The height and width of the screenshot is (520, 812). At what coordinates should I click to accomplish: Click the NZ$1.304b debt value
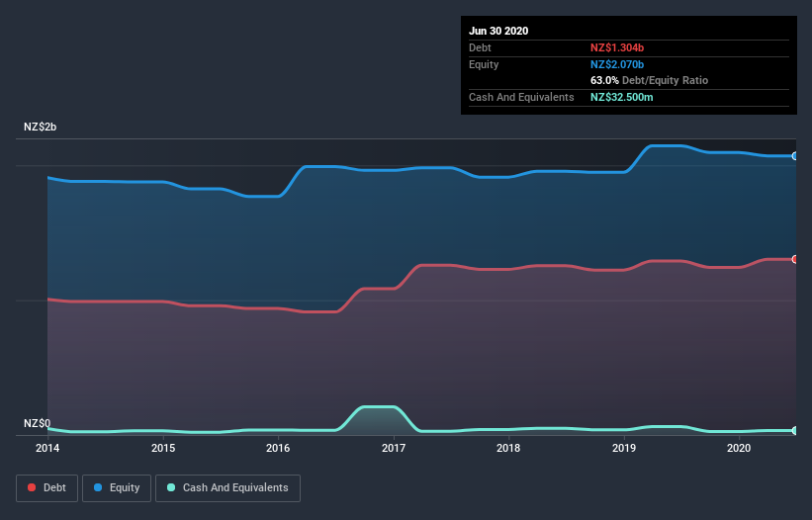[x=617, y=47]
